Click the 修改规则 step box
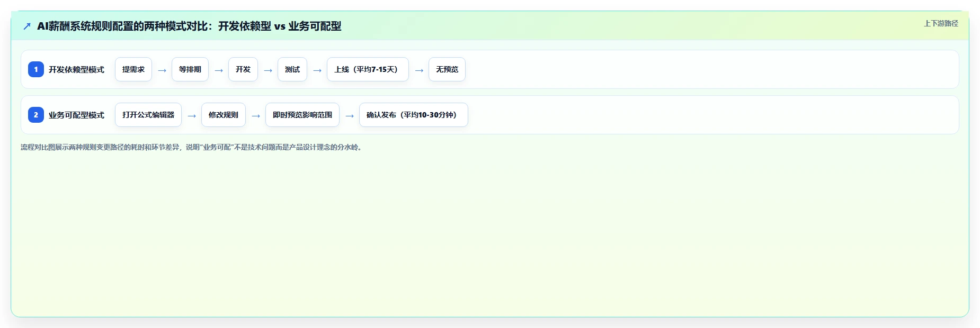The width and height of the screenshot is (980, 328). (224, 115)
